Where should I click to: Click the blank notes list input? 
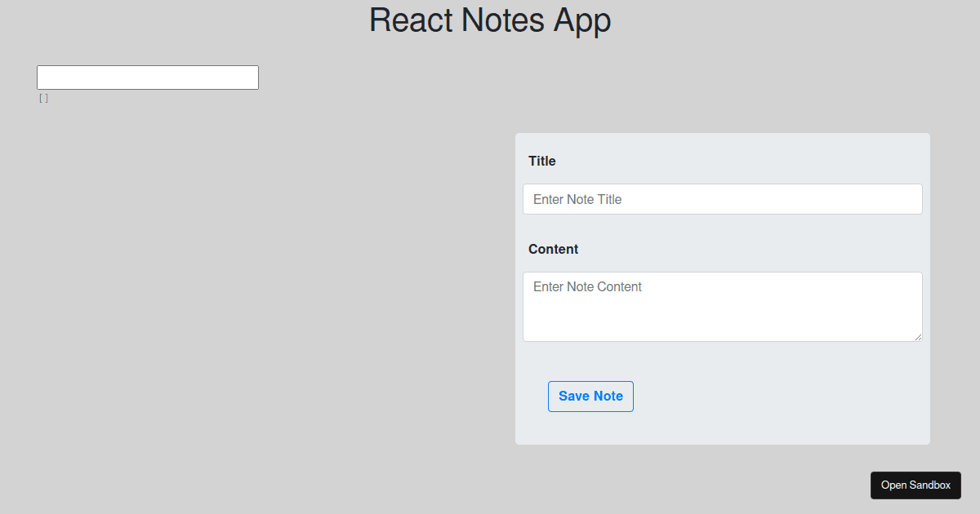click(x=147, y=77)
